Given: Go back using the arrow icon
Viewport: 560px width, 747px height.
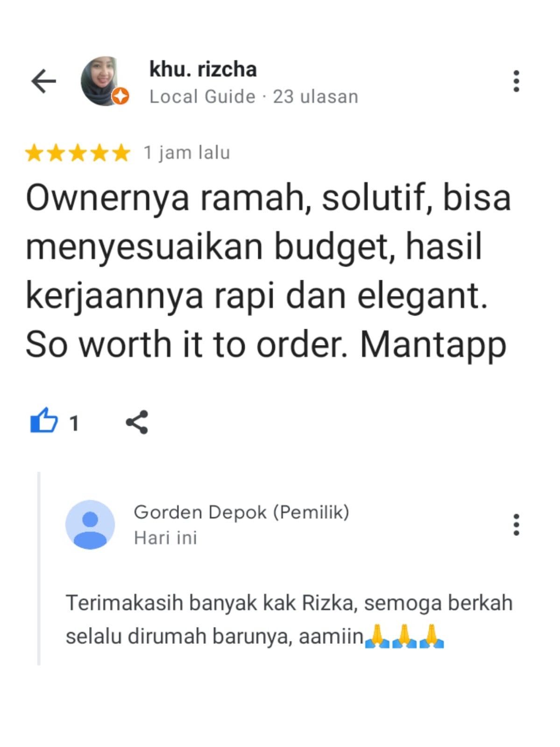Looking at the screenshot, I should tap(43, 81).
